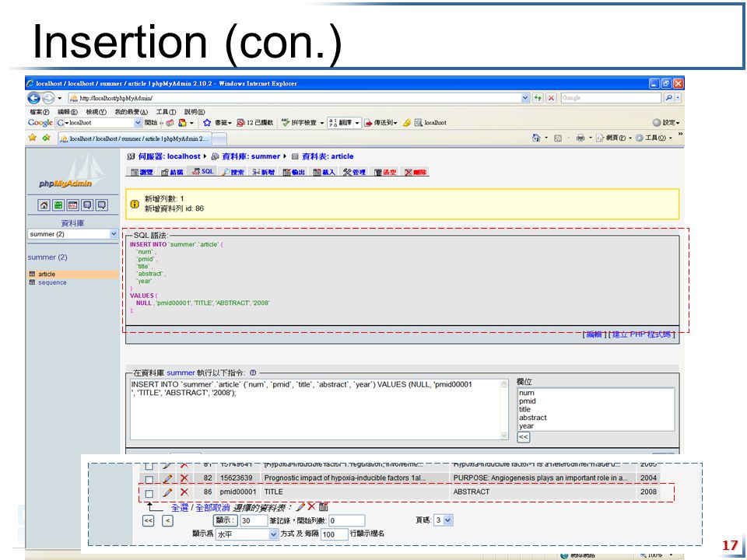Delete row 86 with the red X
Viewport: 747px width, 560px height.
(184, 492)
